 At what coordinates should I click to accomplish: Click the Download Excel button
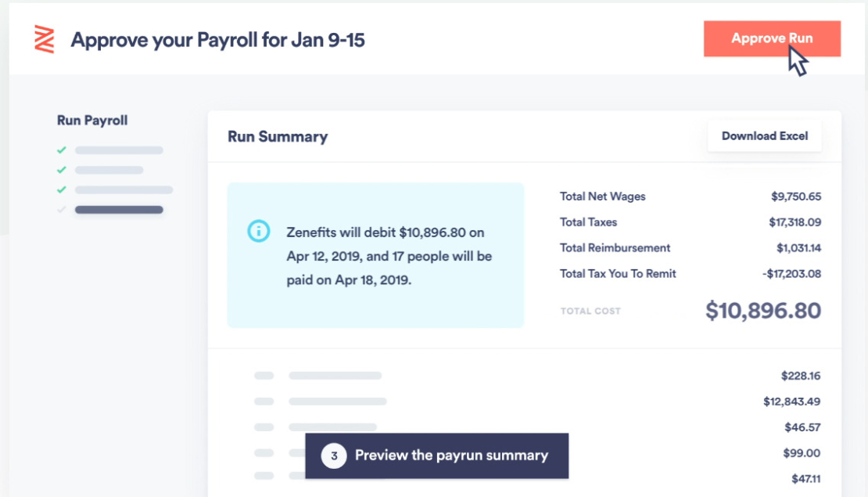click(764, 135)
